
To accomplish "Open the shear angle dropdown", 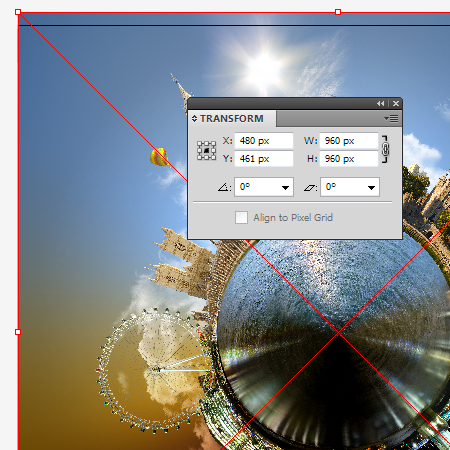I will pos(371,188).
